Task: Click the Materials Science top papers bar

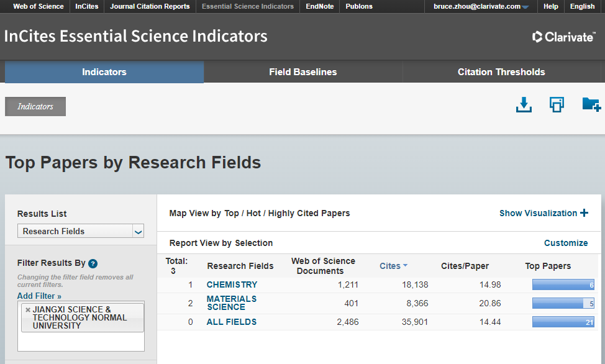Action: tap(563, 304)
